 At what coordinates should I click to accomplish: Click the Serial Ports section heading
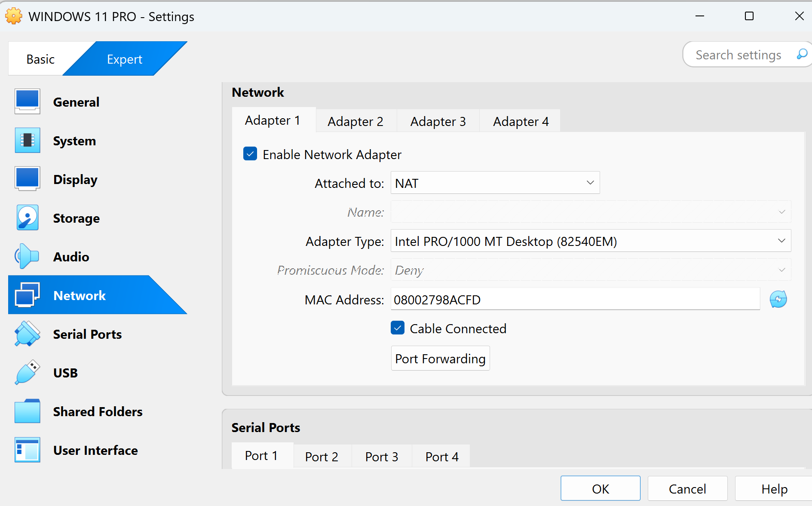pyautogui.click(x=266, y=427)
